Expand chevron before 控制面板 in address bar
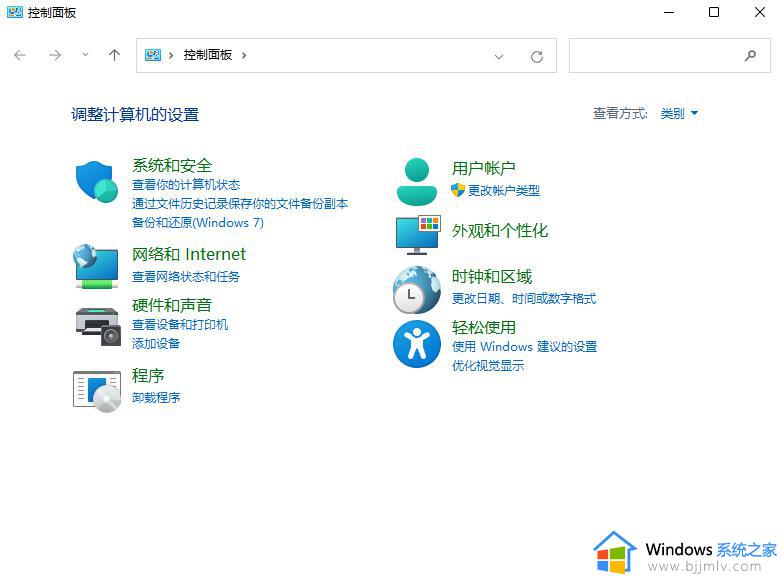The image size is (782, 580). coord(171,55)
